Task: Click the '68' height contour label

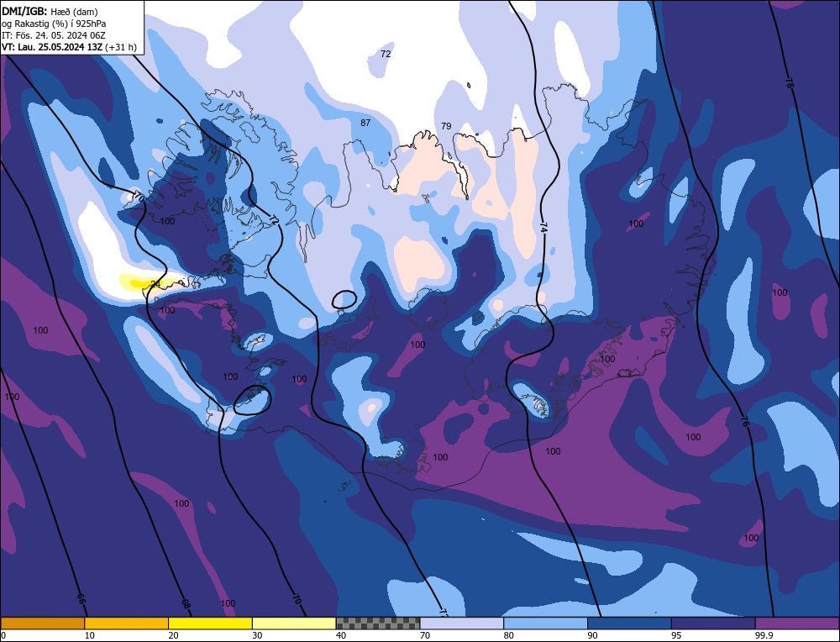Action: [x=186, y=604]
